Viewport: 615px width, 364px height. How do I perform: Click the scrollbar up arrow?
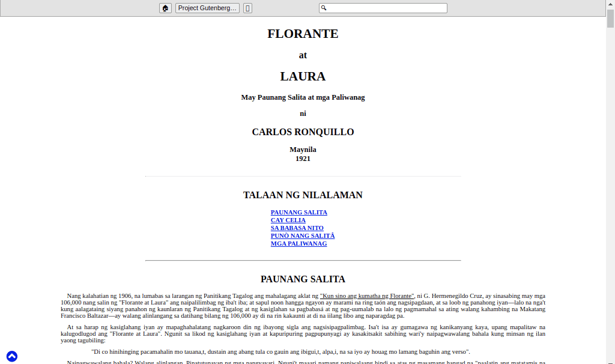click(610, 4)
